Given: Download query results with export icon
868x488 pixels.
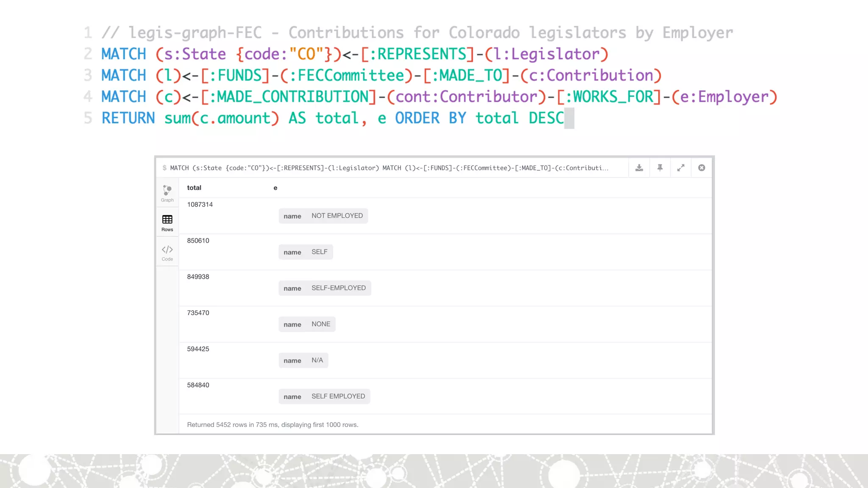Looking at the screenshot, I should 639,168.
